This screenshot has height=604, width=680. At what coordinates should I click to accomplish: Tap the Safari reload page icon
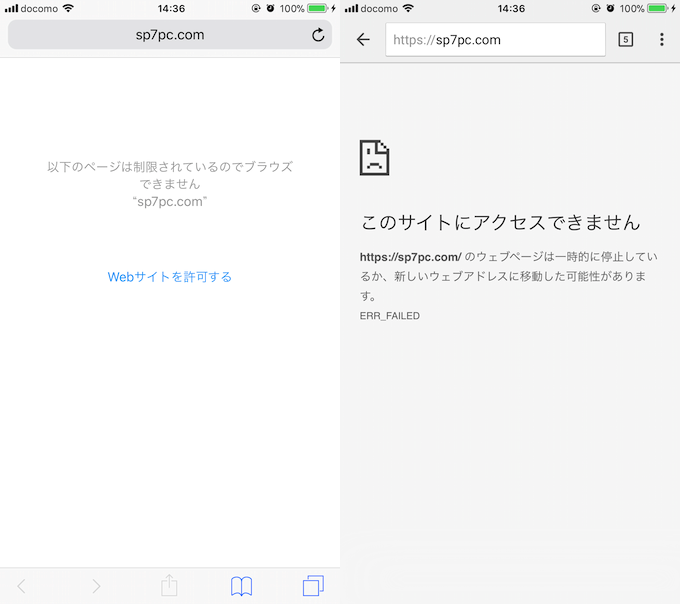tap(318, 35)
